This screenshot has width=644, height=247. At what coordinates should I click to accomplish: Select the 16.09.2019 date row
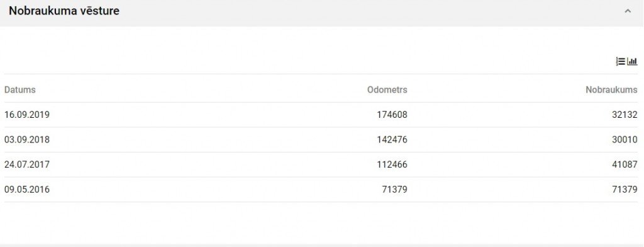tap(321, 115)
